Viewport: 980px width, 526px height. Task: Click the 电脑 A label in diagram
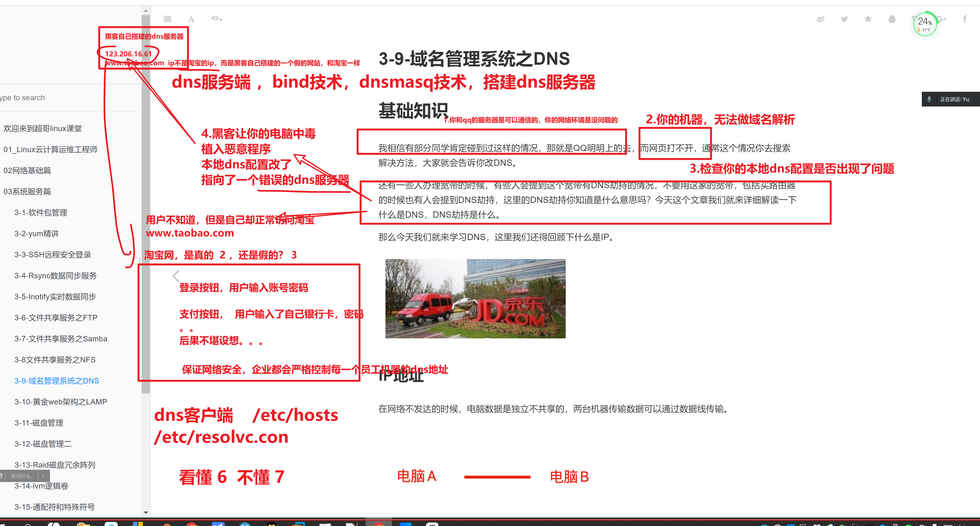tap(417, 476)
